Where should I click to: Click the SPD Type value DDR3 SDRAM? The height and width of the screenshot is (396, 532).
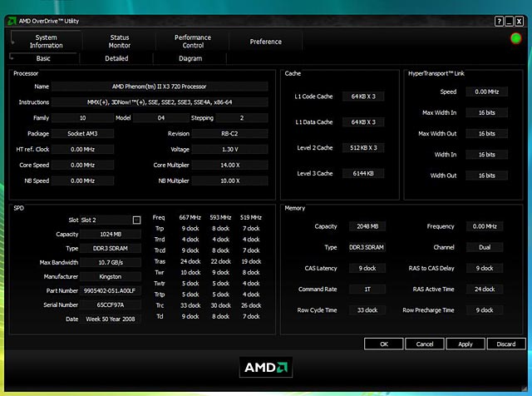(111, 249)
